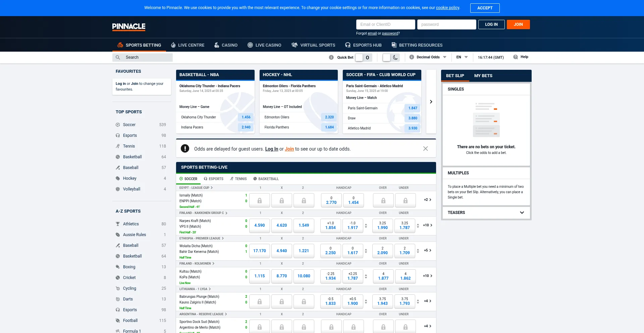Click the Help question mark icon
This screenshot has width=644, height=333.
[516, 57]
